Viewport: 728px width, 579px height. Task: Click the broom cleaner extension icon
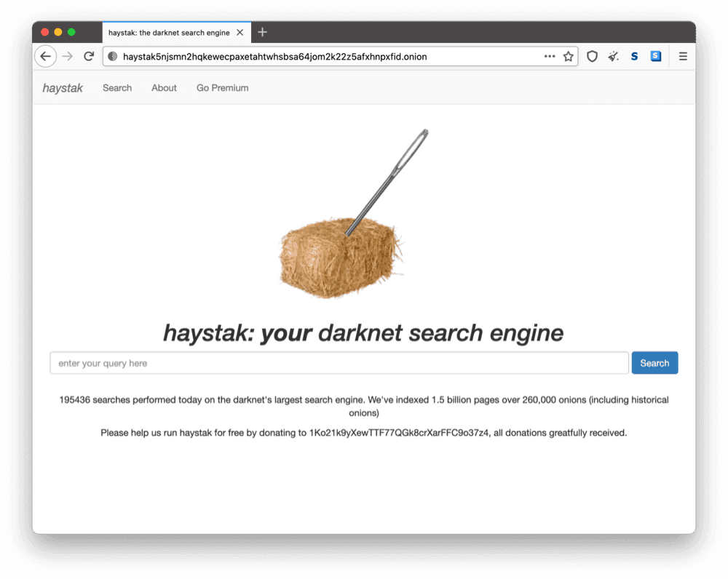[x=613, y=56]
